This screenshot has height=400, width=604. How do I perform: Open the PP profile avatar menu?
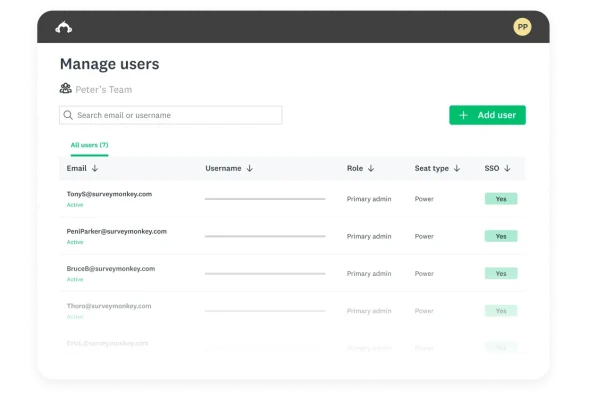(522, 27)
